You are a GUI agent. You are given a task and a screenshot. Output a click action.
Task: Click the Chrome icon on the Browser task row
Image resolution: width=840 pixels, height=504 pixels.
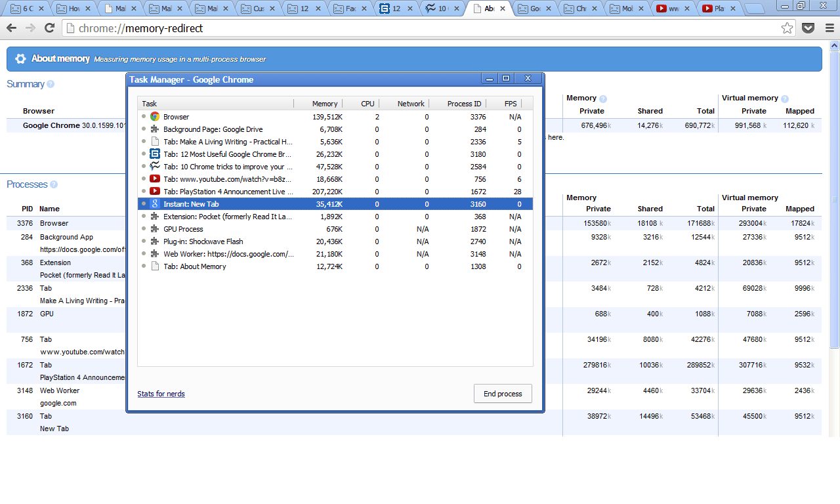click(x=155, y=117)
